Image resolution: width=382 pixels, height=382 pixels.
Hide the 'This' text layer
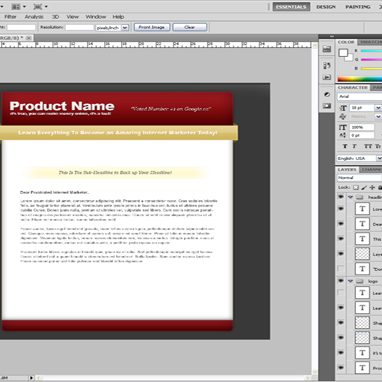[x=341, y=239]
